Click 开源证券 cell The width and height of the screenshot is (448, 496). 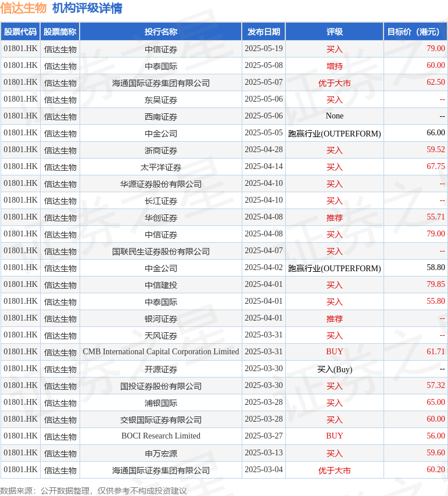coord(161,369)
